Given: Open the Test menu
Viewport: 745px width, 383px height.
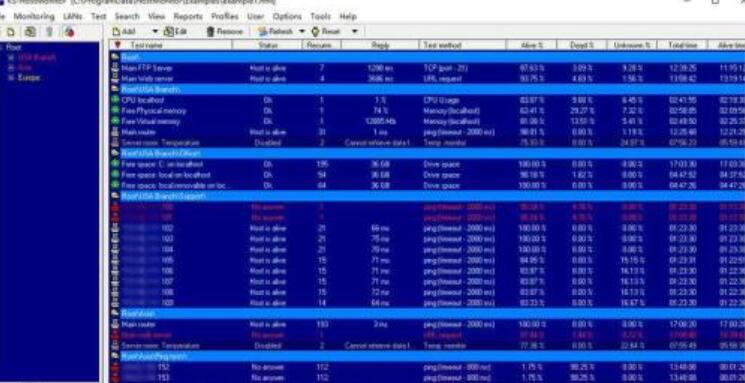Looking at the screenshot, I should click(x=98, y=16).
